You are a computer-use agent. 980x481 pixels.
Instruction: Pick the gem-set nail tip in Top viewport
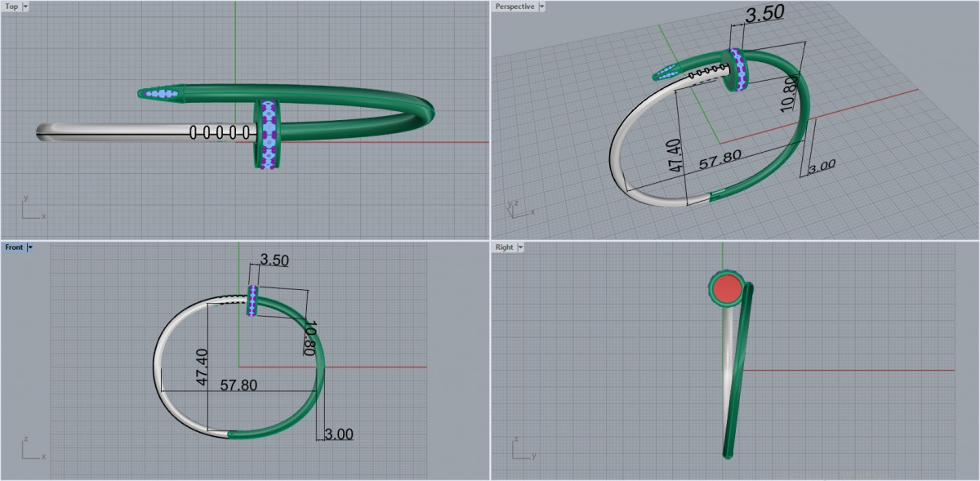pyautogui.click(x=163, y=94)
